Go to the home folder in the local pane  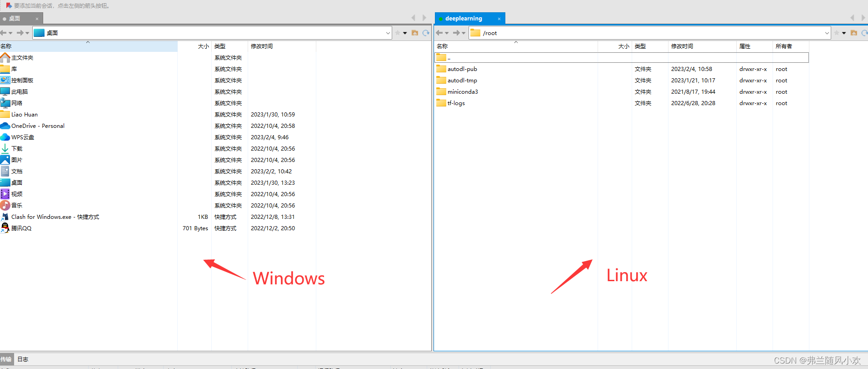click(415, 33)
